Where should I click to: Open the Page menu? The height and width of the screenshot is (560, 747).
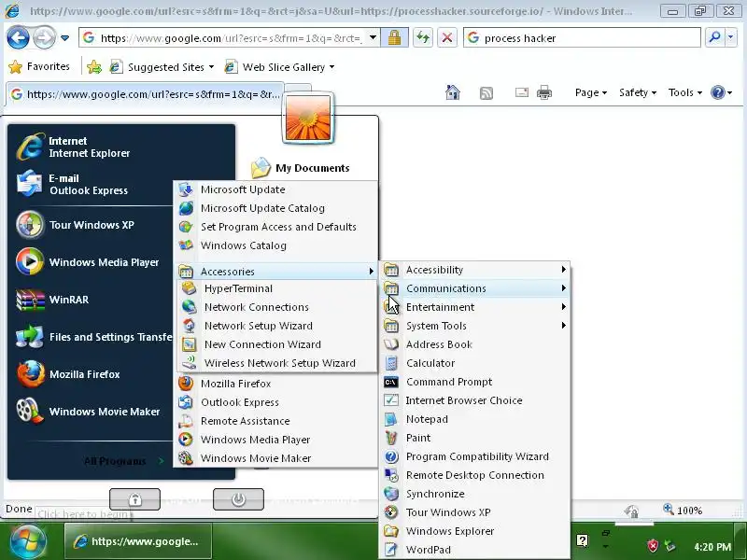pyautogui.click(x=591, y=92)
